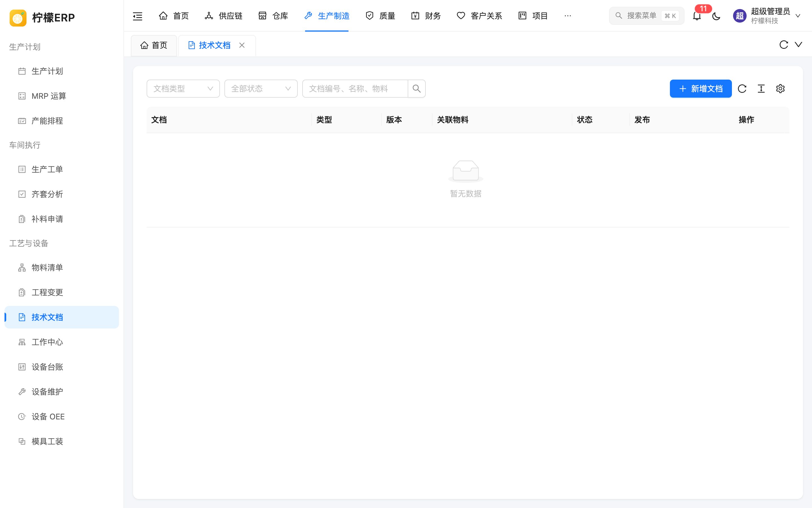Viewport: 812px width, 508px height.
Task: Go to 生产工单
Action: pyautogui.click(x=62, y=169)
